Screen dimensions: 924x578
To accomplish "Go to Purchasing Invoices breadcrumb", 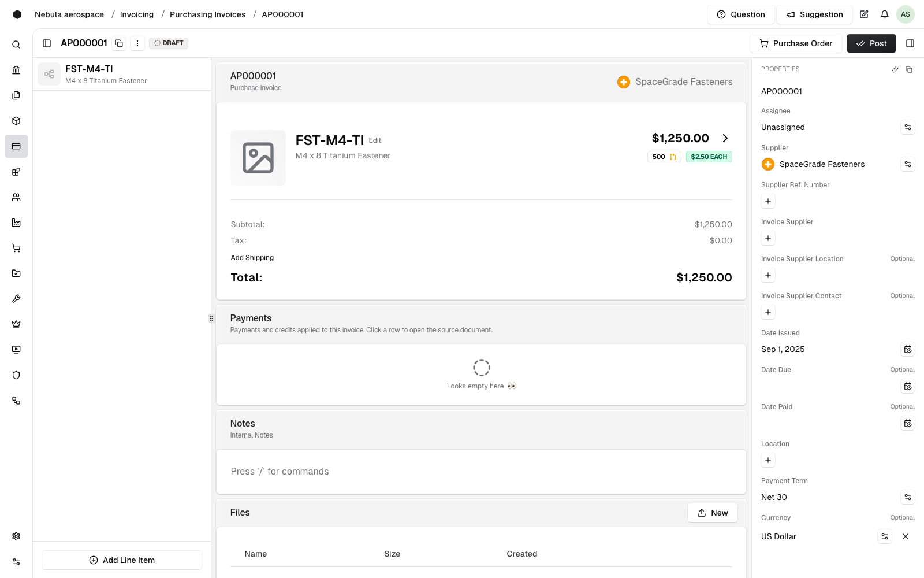I will [x=207, y=14].
